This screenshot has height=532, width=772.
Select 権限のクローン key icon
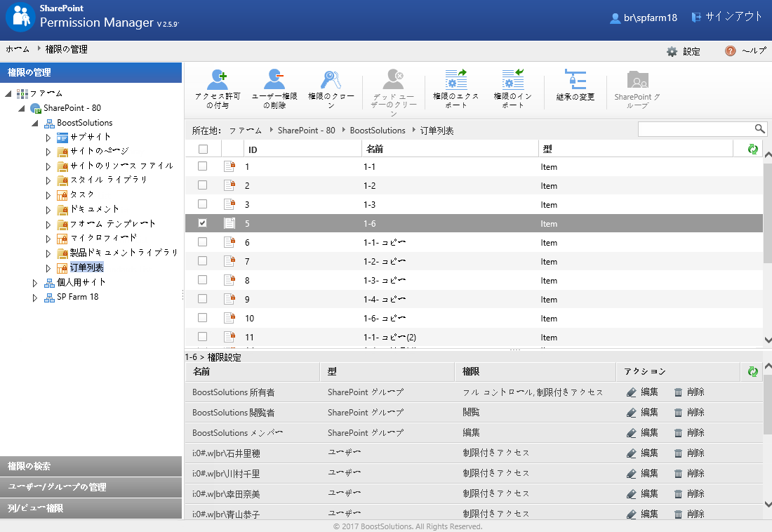click(x=331, y=80)
